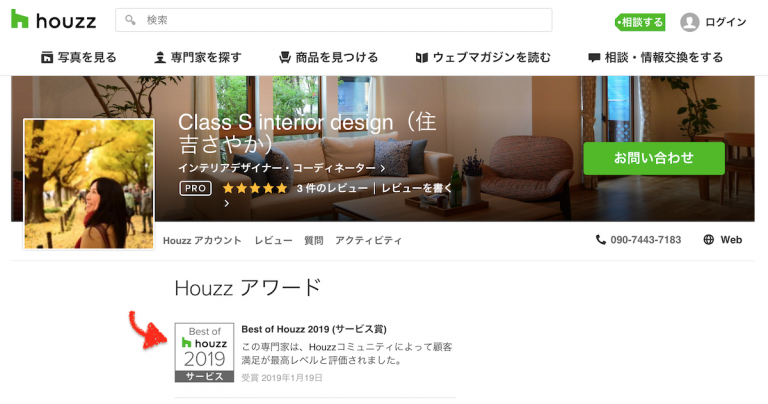Click the green お問い合わせ button
768x404 pixels.
coord(654,158)
